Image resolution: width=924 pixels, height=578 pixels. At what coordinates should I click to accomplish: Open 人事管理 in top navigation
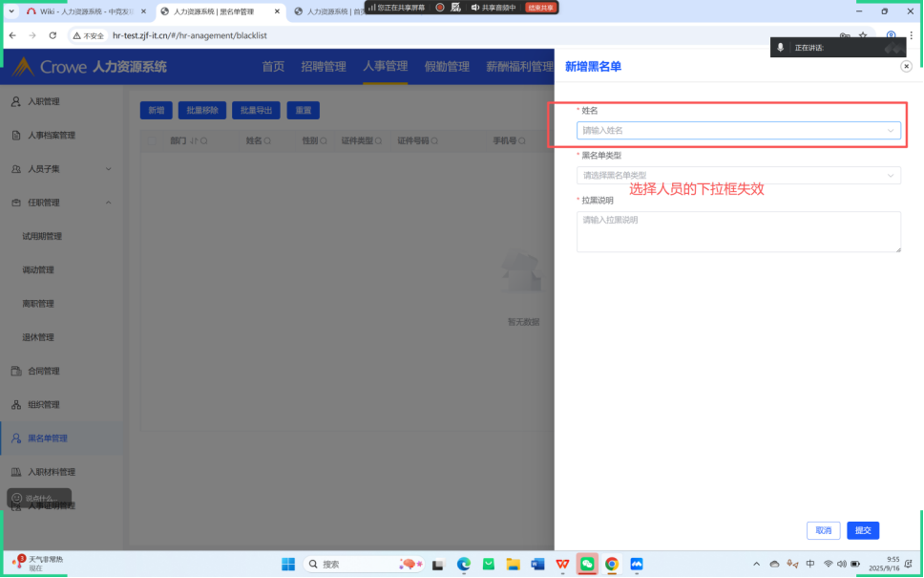point(386,66)
